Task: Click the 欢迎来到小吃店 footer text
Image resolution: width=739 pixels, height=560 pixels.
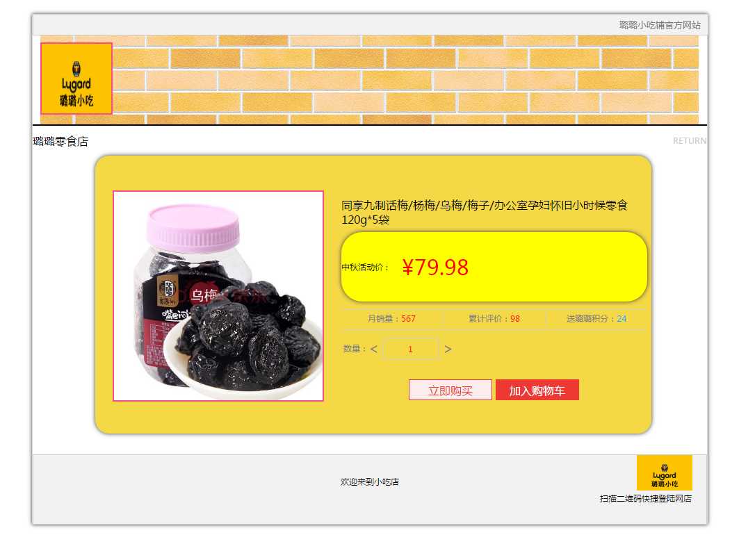Action: click(370, 481)
